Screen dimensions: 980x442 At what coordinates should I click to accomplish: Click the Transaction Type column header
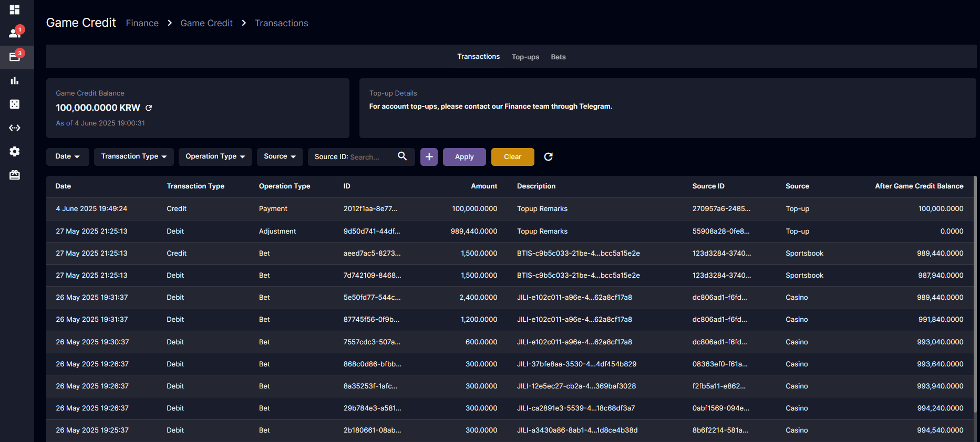click(195, 186)
